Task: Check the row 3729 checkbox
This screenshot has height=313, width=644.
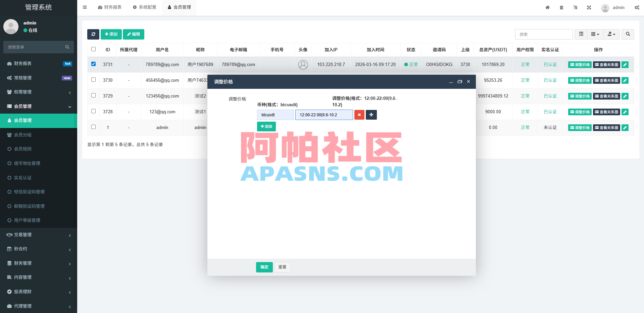Action: [x=93, y=96]
